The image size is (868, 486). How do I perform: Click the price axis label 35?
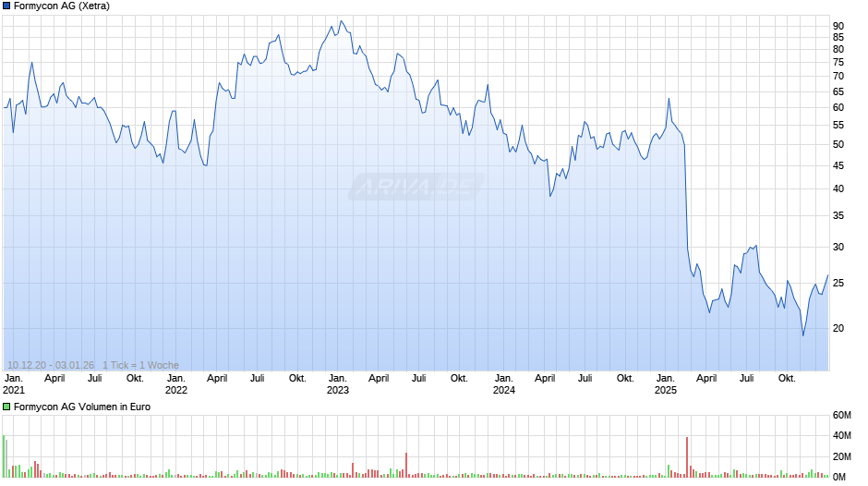[x=838, y=215]
